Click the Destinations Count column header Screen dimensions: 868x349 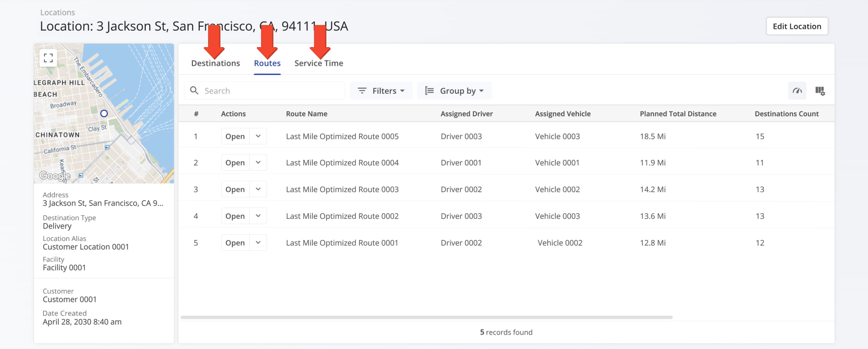[787, 114]
